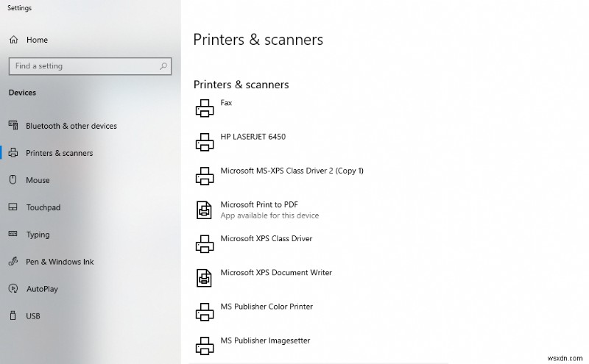Viewport: 589px width, 364px height.
Task: Click the Home house icon
Action: 13,40
